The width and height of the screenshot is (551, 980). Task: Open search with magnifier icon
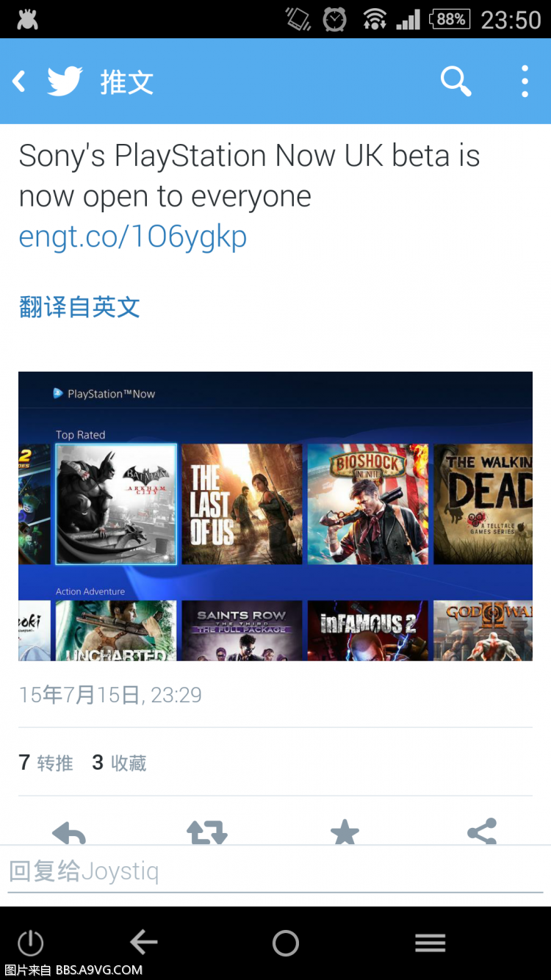click(455, 82)
